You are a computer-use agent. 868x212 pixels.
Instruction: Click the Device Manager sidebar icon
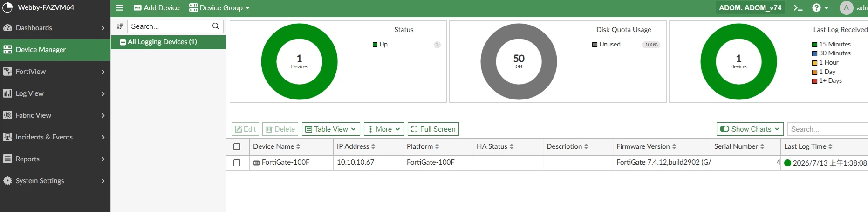7,50
